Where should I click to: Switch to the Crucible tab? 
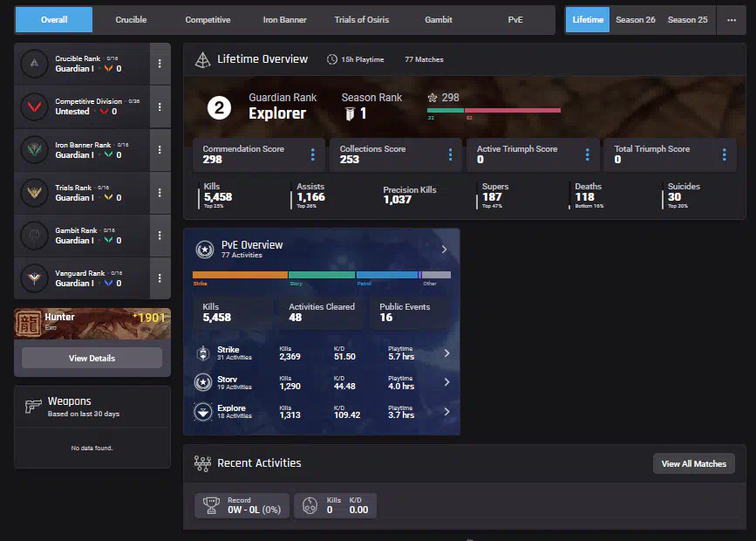point(131,20)
